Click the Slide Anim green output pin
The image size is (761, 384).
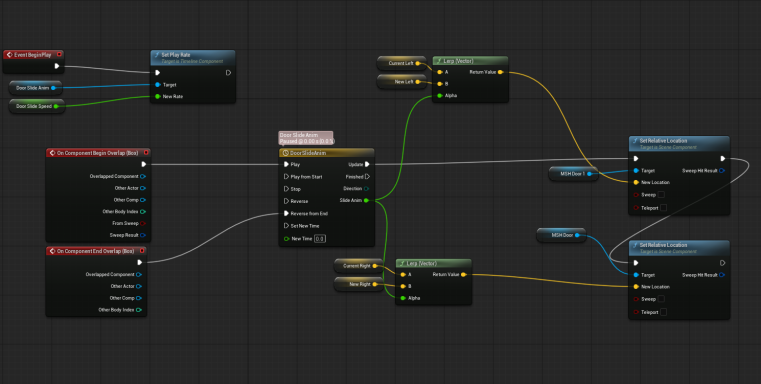(x=366, y=200)
